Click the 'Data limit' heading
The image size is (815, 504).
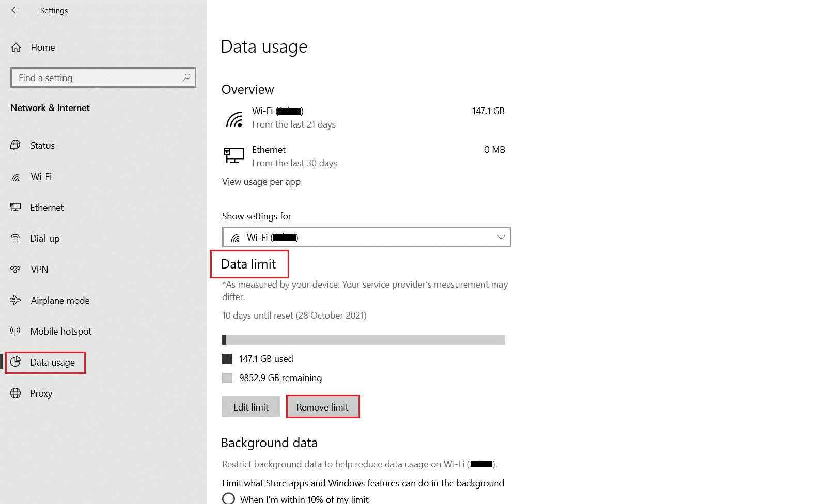[x=248, y=264]
